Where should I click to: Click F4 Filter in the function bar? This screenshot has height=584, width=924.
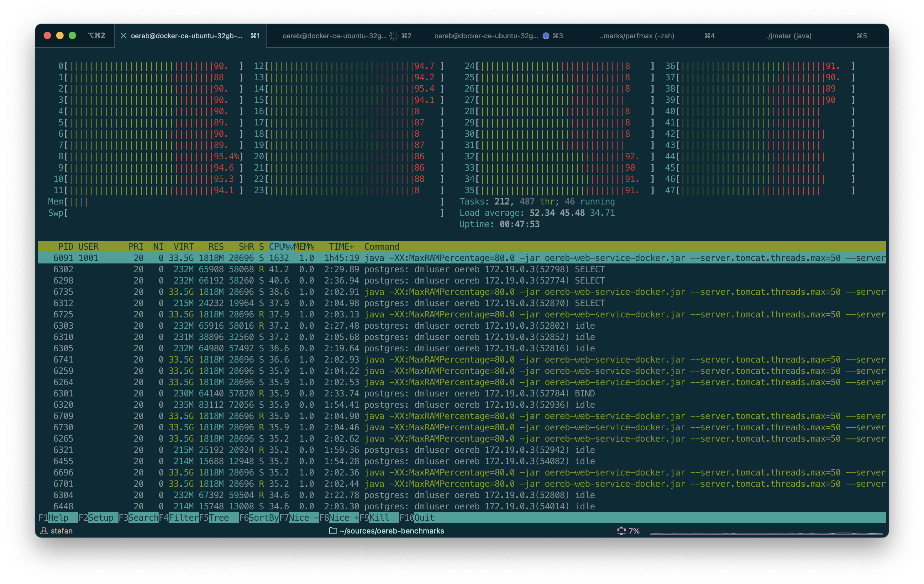tap(178, 518)
